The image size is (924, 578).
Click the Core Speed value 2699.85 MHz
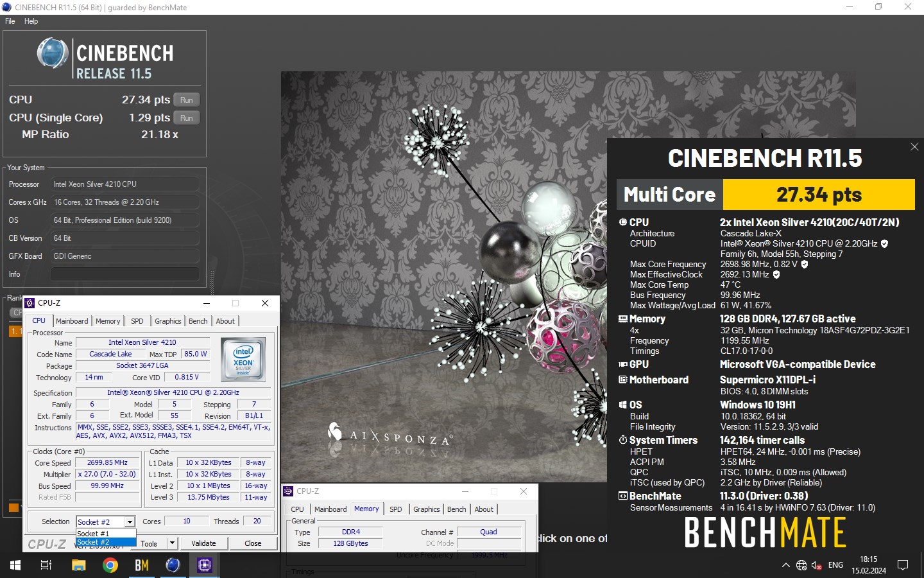107,462
